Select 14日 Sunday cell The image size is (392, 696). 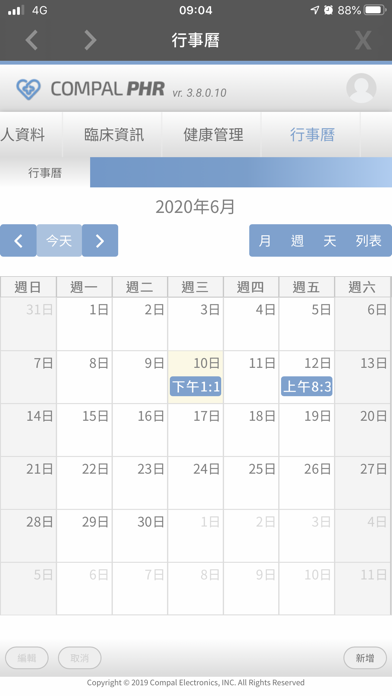point(28,430)
